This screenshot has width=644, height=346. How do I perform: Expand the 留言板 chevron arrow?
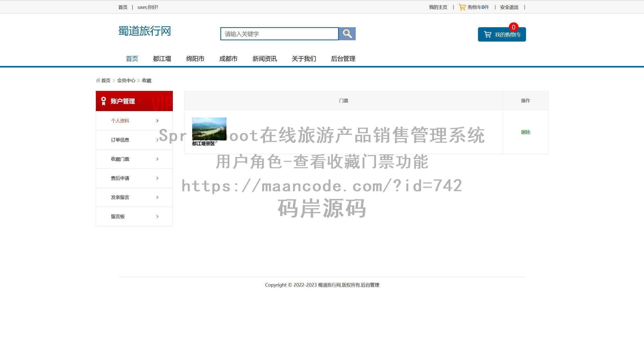tap(157, 217)
